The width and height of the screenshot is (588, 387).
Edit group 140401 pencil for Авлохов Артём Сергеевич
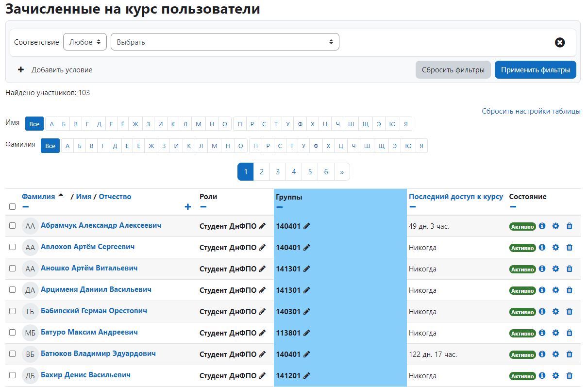click(x=306, y=248)
